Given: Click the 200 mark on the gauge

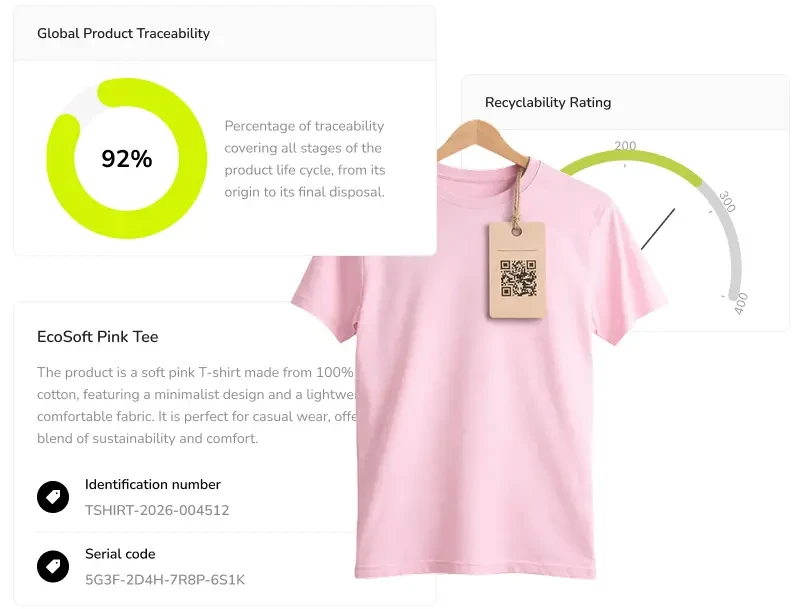Looking at the screenshot, I should pyautogui.click(x=625, y=146).
